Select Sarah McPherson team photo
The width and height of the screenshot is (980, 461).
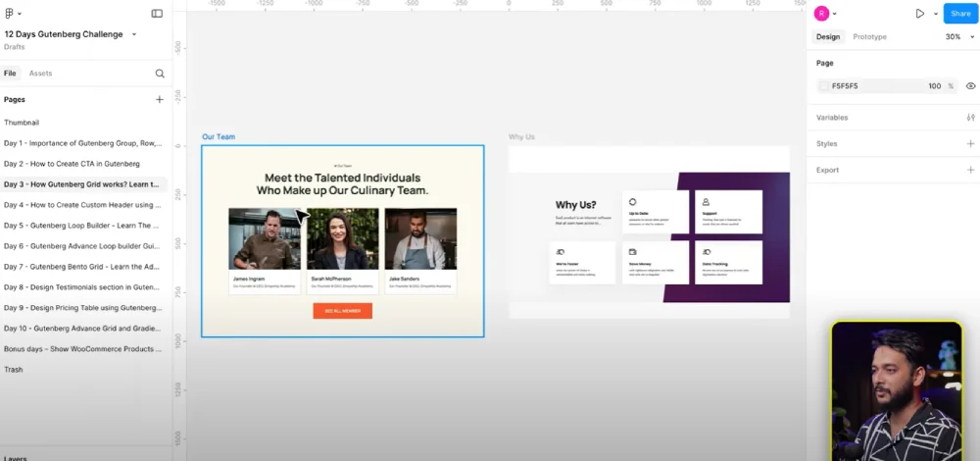tap(342, 239)
